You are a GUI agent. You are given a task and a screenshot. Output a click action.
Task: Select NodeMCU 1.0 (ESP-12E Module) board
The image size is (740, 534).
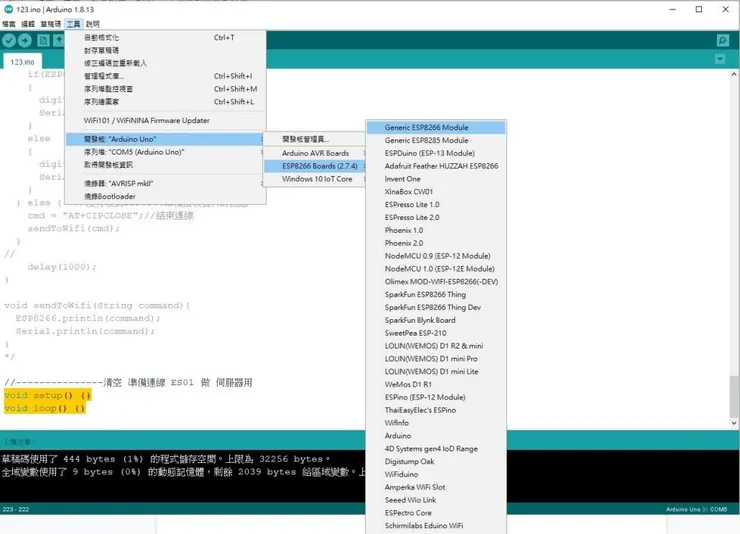point(436,268)
